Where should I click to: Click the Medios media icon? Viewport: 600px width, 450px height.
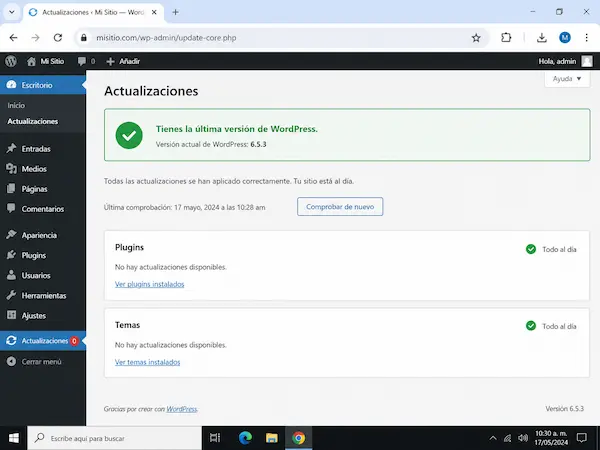11,168
